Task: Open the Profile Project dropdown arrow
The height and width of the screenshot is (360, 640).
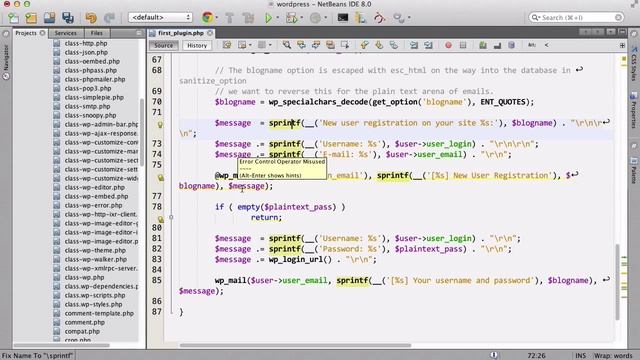Action: click(x=325, y=18)
